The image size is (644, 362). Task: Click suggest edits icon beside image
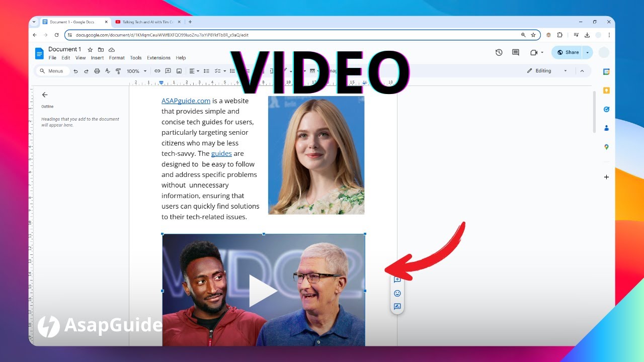(397, 306)
